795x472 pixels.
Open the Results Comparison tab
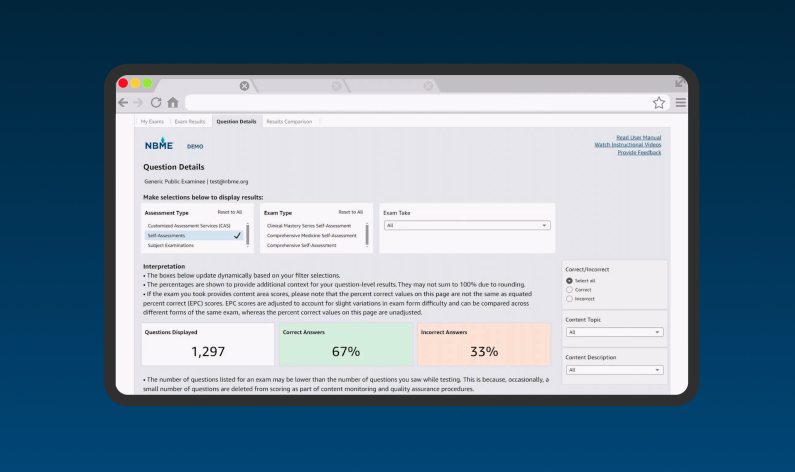pyautogui.click(x=289, y=122)
